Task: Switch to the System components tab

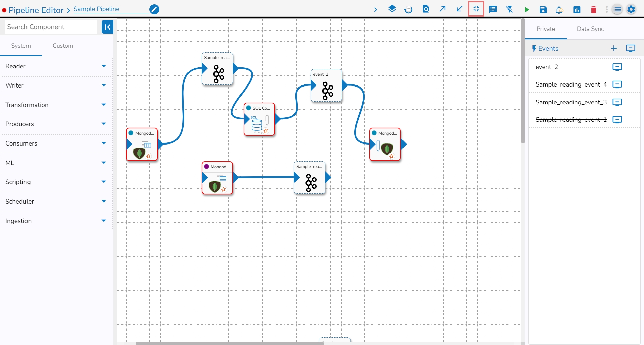Action: 21,46
